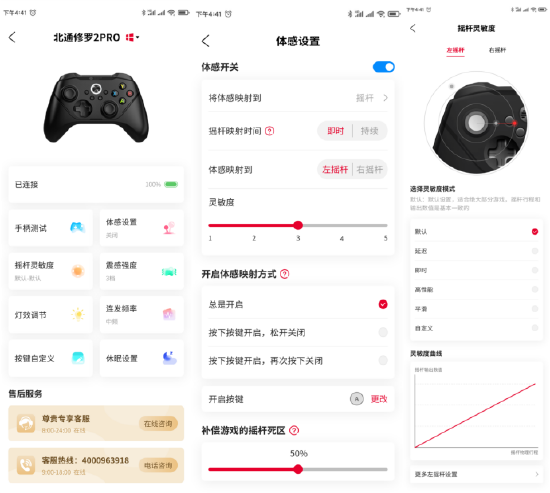
Task: Open 摇杆灵敏度 joystick sensitivity orange icon
Action: coord(78,271)
